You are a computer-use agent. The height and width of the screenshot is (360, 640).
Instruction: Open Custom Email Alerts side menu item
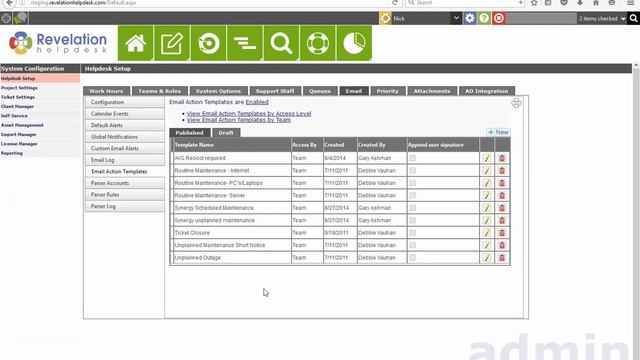124,149
